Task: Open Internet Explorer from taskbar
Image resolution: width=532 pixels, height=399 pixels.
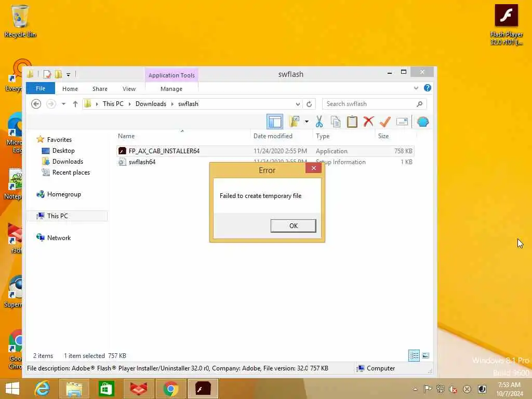Action: click(42, 388)
